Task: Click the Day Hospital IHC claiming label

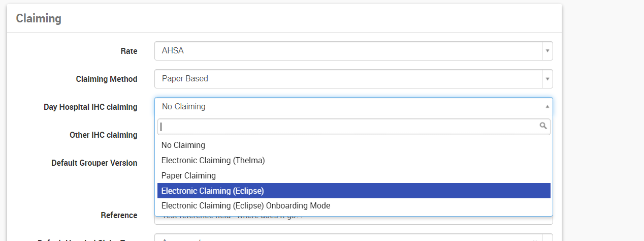Action: (x=90, y=107)
